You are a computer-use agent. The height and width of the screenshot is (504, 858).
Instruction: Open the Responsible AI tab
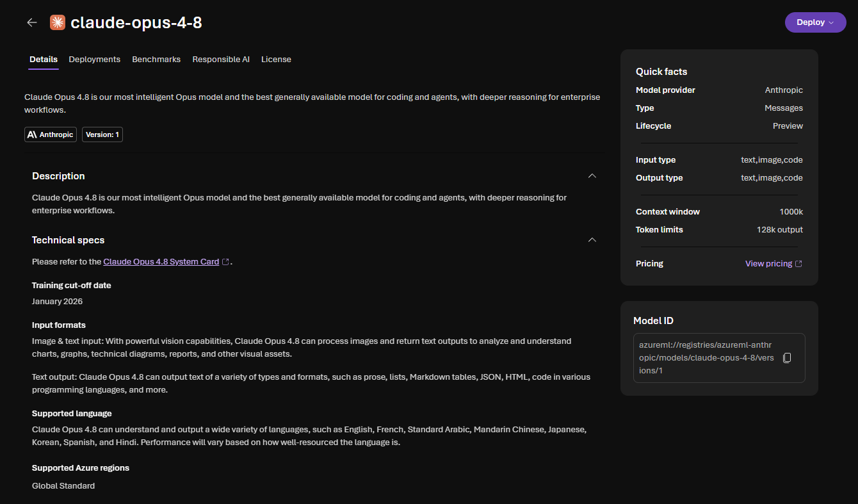[221, 60]
